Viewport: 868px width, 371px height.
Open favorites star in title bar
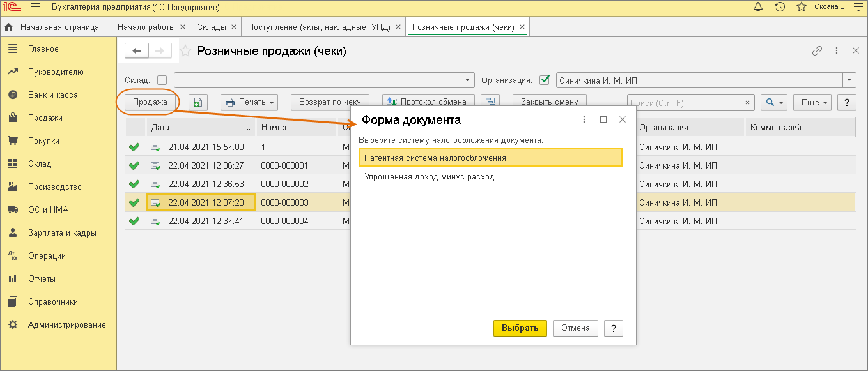(x=802, y=7)
